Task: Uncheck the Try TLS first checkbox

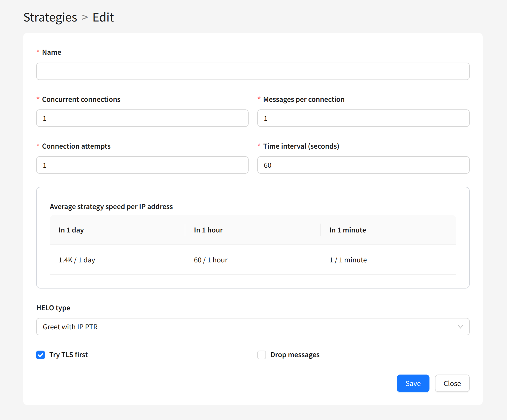Action: (41, 355)
